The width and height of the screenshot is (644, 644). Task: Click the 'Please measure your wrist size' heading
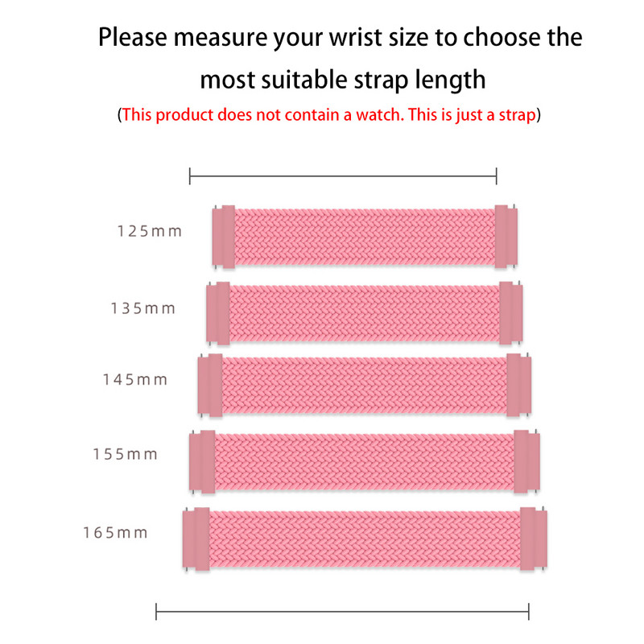[x=341, y=38]
